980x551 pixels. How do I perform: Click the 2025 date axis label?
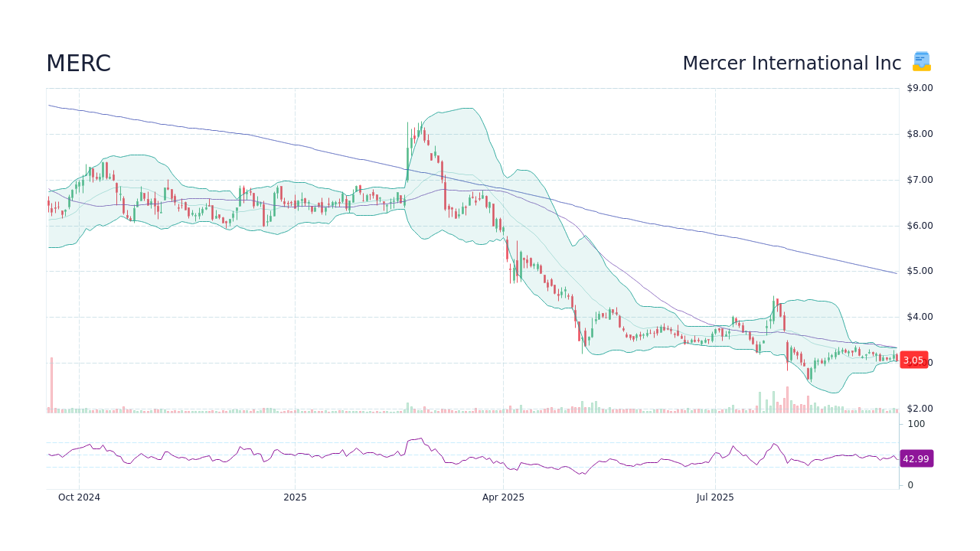click(295, 497)
